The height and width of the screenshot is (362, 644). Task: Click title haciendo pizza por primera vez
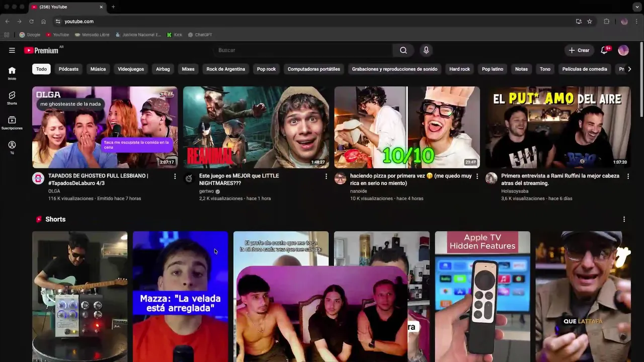(x=411, y=179)
